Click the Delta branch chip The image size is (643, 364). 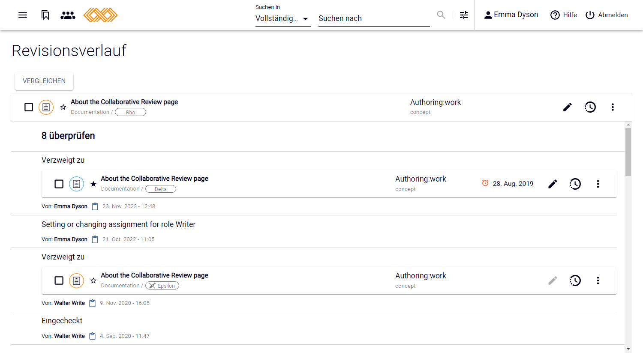click(161, 189)
